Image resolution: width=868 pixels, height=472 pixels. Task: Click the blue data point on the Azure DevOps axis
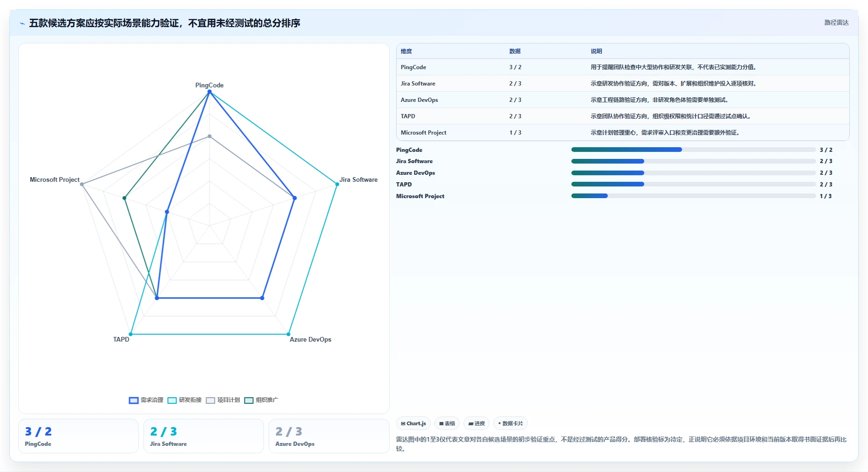click(x=262, y=298)
